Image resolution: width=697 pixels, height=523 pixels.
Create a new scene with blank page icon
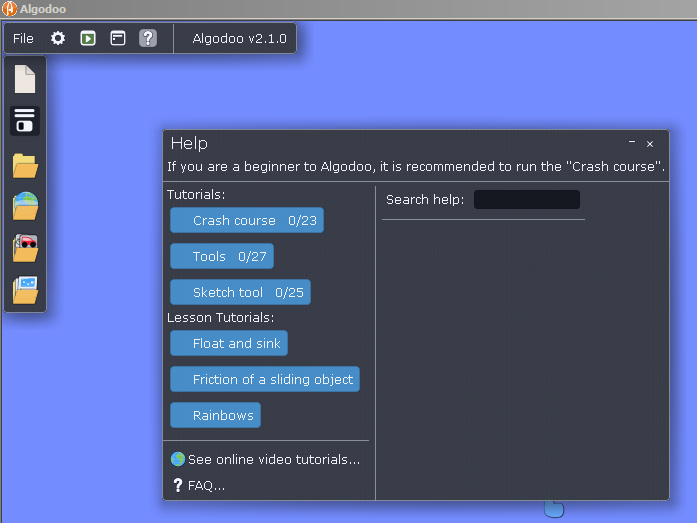point(25,79)
